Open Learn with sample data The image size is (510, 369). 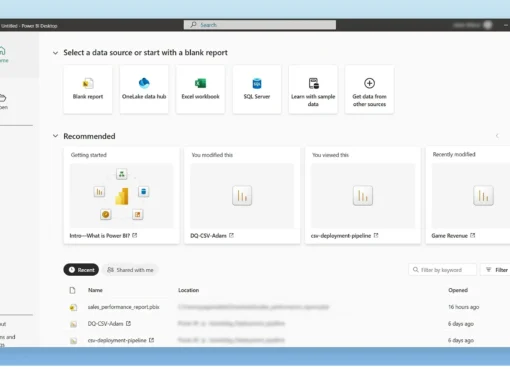[x=313, y=90]
